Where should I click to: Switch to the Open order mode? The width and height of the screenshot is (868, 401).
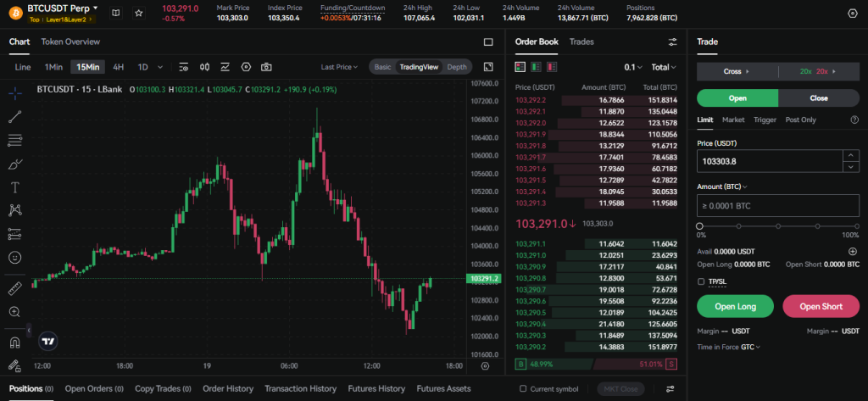tap(737, 98)
